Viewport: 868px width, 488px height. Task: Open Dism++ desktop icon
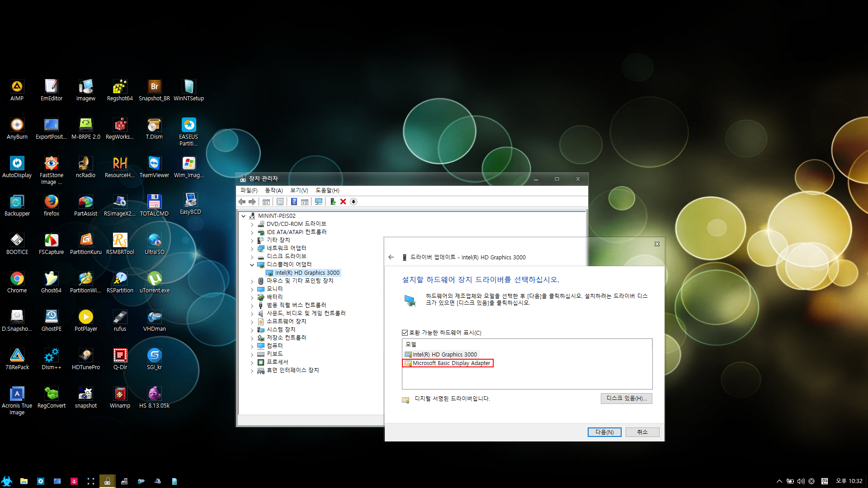[x=52, y=359]
